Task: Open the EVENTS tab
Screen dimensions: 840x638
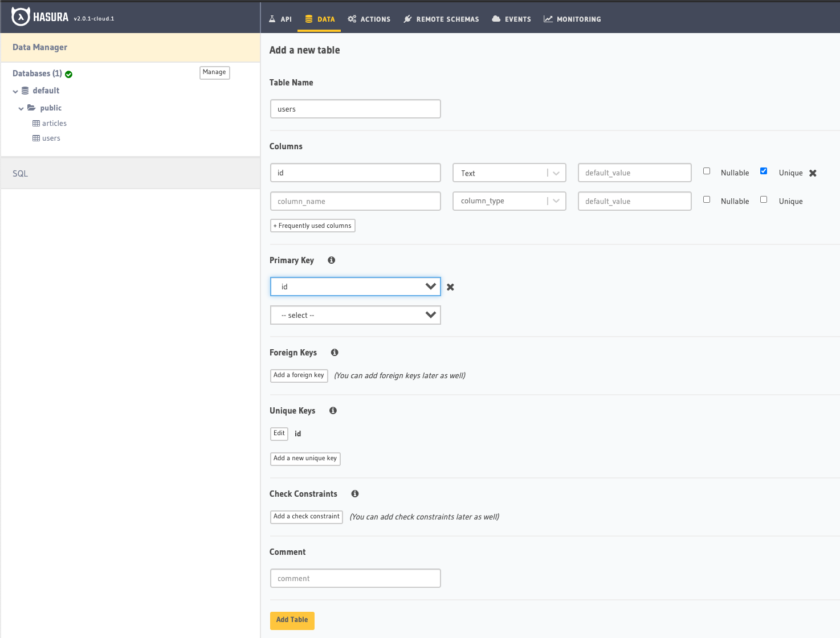Action: click(511, 19)
